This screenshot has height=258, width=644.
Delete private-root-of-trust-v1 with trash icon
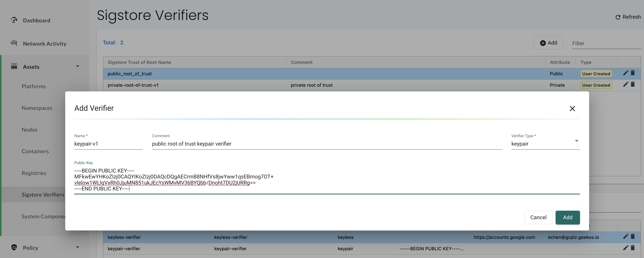click(x=633, y=85)
